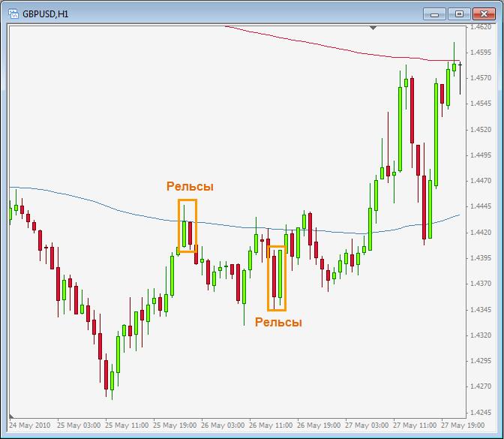The height and width of the screenshot is (439, 504).
Task: Click the 1.4495 price scale label
Action: pos(481,155)
